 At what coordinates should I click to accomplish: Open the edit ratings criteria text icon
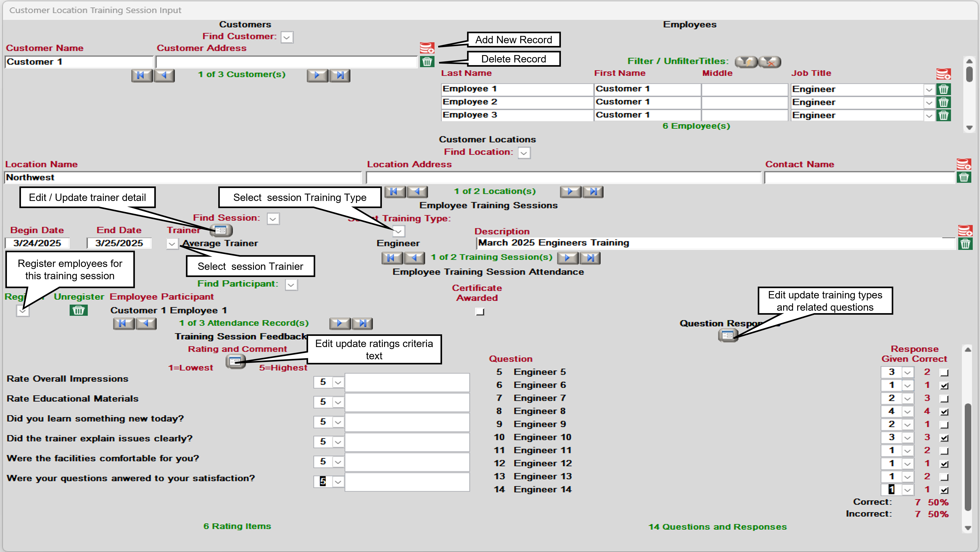235,360
